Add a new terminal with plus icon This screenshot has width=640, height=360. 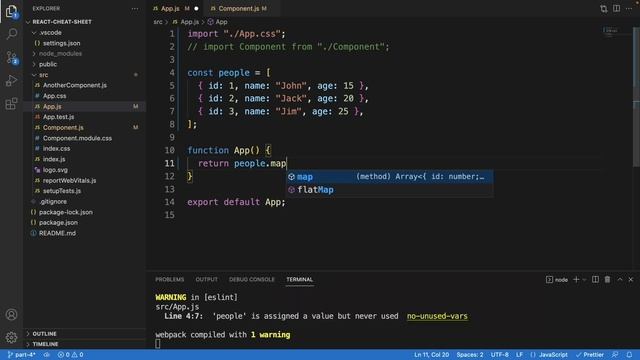[x=576, y=280]
